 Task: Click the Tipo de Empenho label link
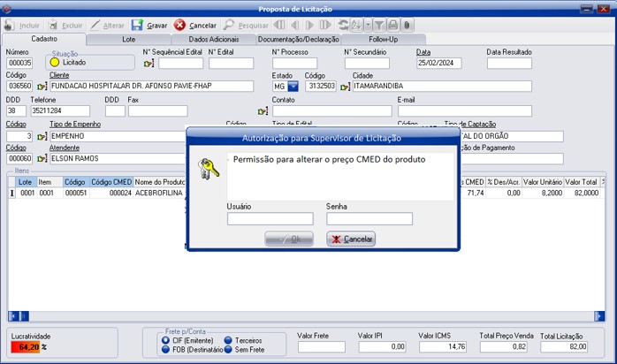[x=75, y=125]
